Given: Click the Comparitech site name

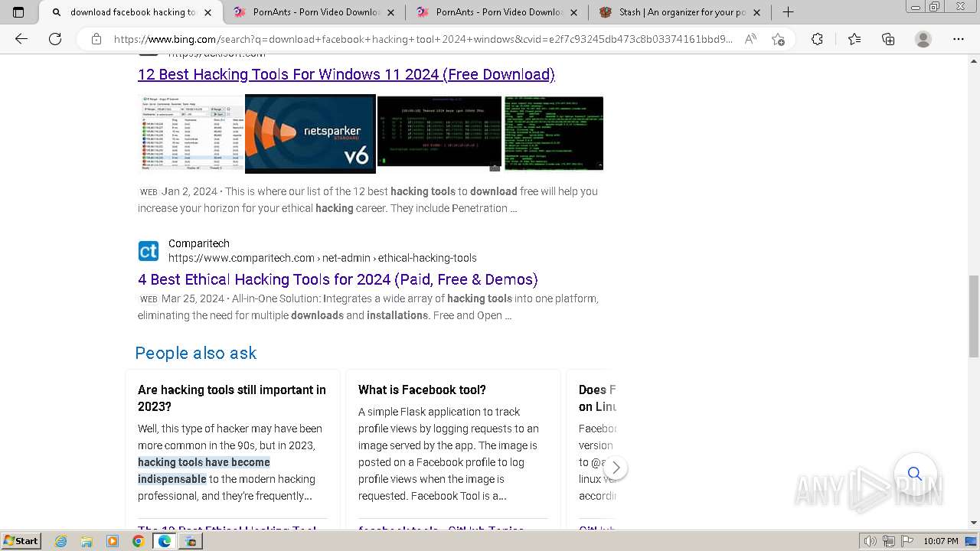Looking at the screenshot, I should tap(199, 243).
